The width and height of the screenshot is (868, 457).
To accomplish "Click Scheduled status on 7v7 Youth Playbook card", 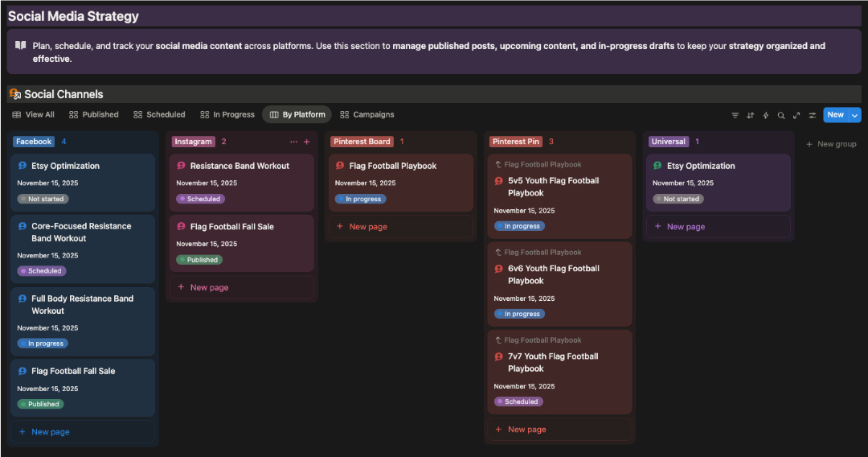I will (x=518, y=401).
